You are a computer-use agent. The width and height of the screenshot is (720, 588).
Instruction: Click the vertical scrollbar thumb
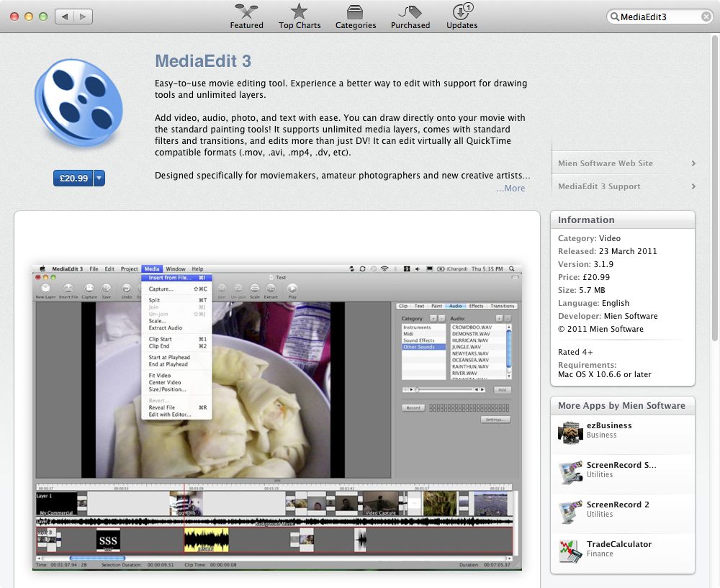pyautogui.click(x=714, y=188)
